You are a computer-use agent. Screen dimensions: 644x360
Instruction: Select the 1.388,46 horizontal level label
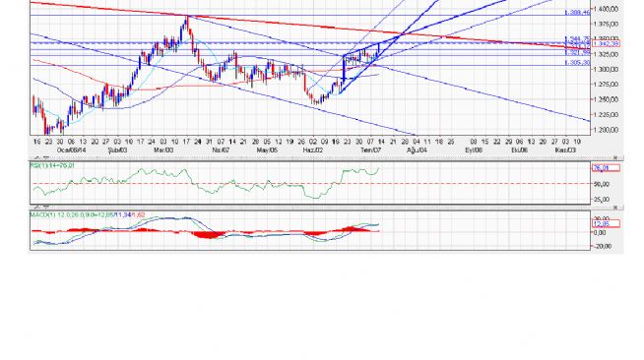[577, 13]
